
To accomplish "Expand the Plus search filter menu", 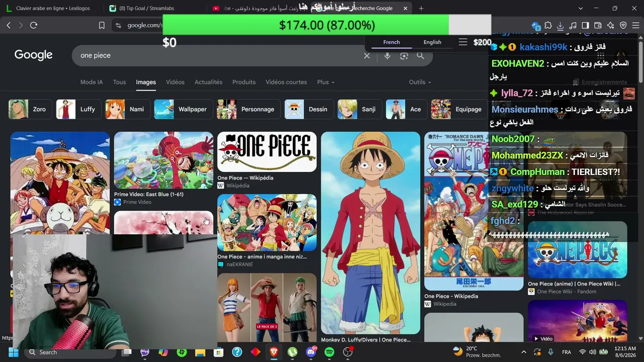I will pyautogui.click(x=326, y=82).
